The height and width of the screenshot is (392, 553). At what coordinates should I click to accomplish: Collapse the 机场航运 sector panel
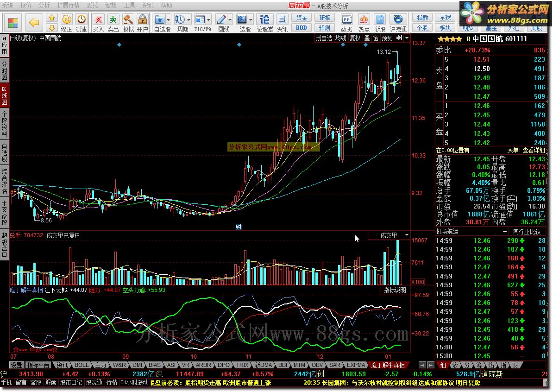[505, 232]
